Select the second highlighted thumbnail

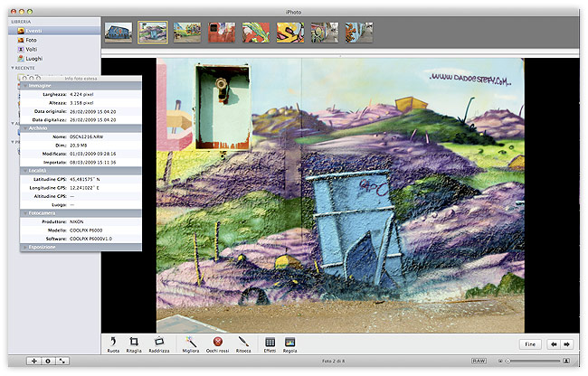tap(153, 33)
